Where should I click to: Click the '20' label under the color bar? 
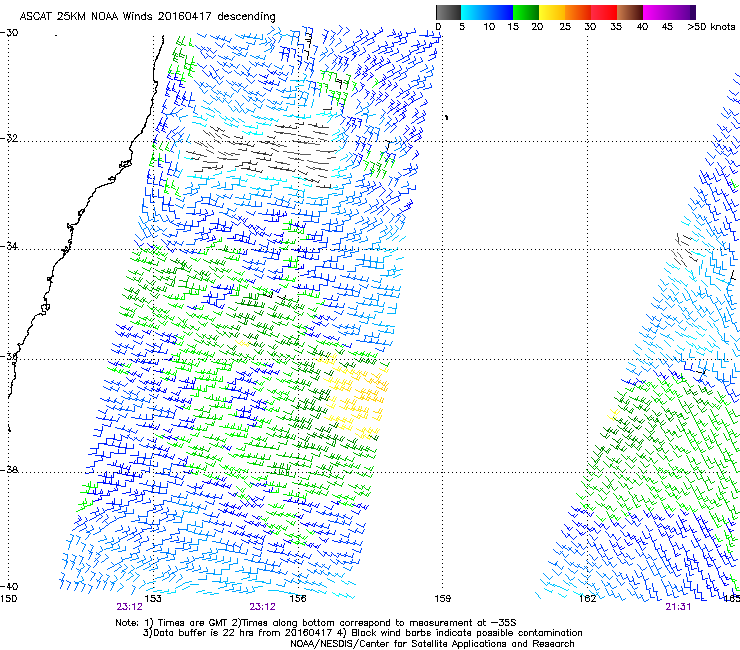[537, 27]
